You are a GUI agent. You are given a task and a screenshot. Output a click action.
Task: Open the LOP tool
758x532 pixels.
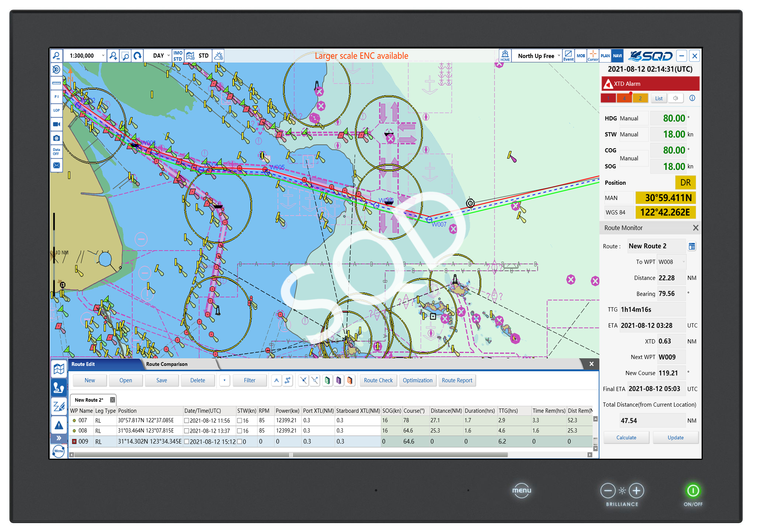tap(56, 110)
